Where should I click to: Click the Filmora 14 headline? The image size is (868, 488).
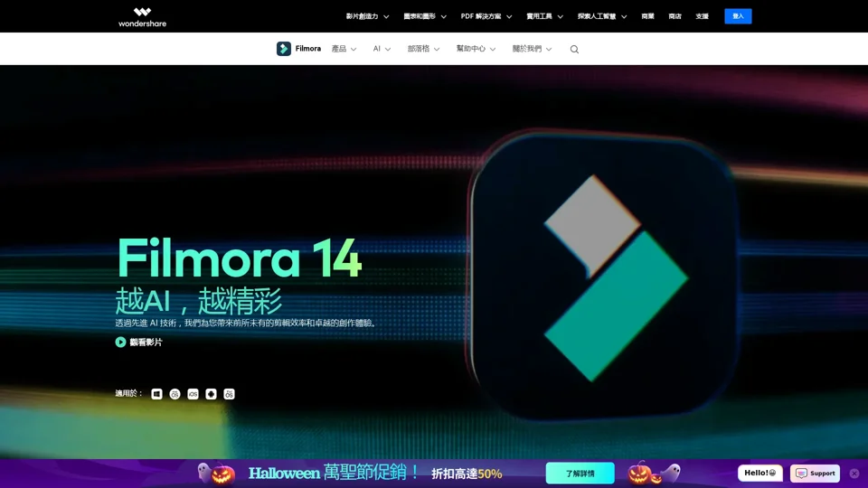pos(239,258)
